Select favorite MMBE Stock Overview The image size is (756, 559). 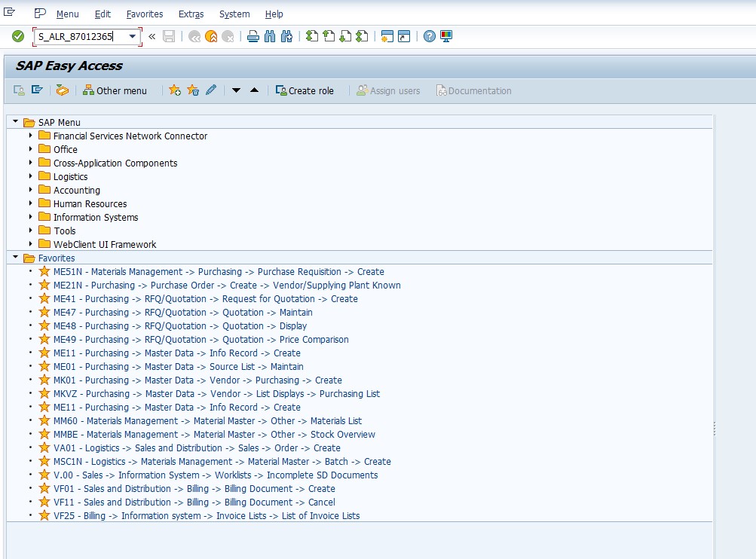(x=214, y=434)
